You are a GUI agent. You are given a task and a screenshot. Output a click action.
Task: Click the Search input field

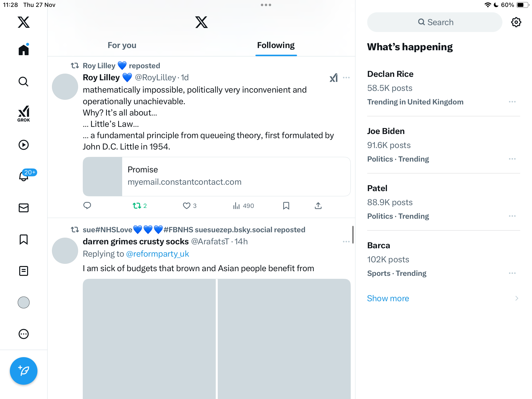[x=435, y=22]
